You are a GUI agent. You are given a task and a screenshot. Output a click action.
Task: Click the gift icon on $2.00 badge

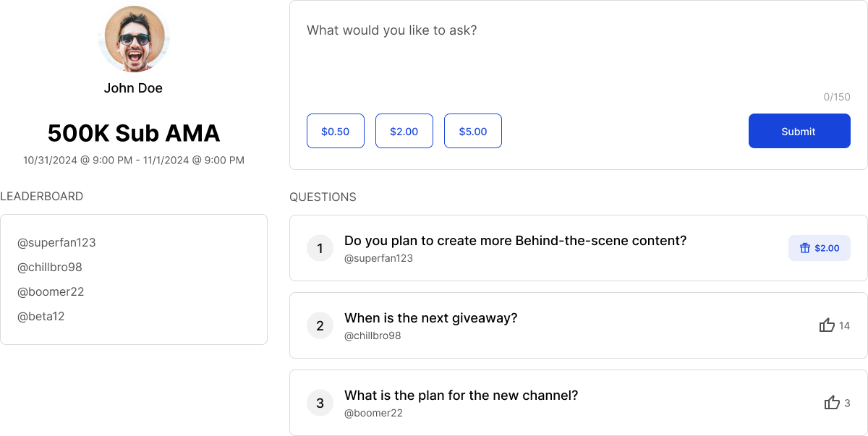pyautogui.click(x=804, y=248)
